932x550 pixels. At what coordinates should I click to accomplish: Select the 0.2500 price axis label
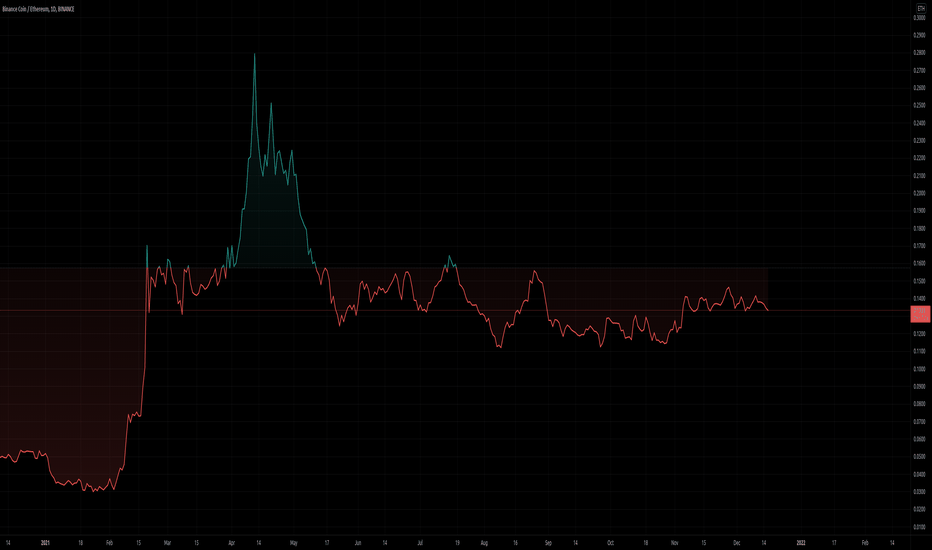(x=919, y=105)
